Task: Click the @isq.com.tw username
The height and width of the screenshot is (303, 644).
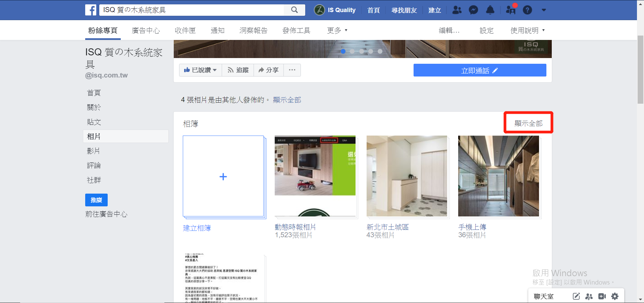Action: pyautogui.click(x=106, y=75)
